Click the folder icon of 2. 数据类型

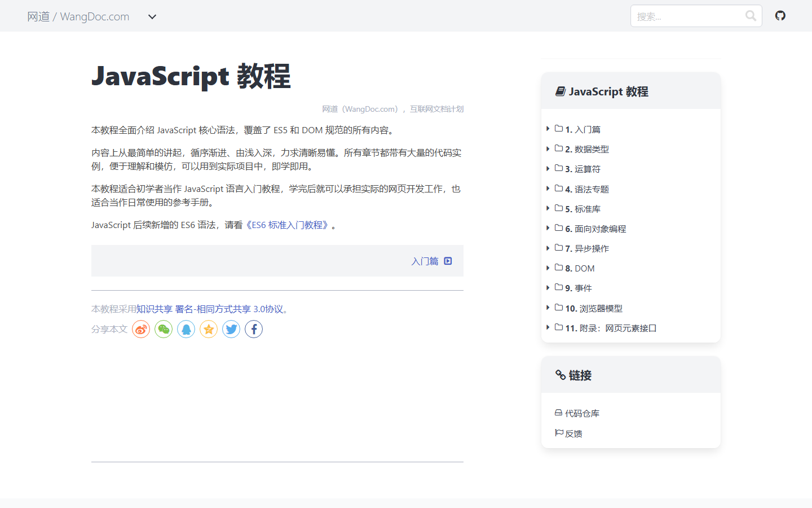pos(559,148)
